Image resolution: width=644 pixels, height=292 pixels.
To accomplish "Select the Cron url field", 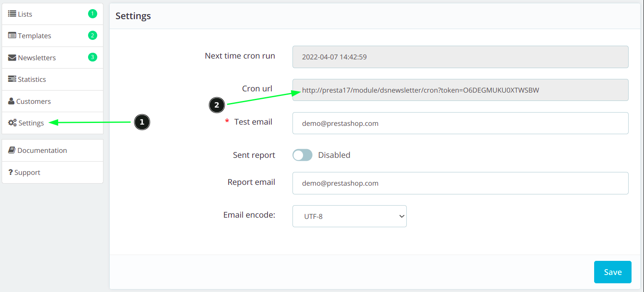I will pos(460,90).
